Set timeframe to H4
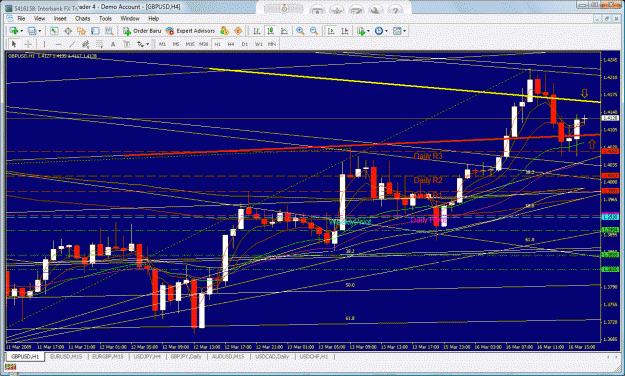Image resolution: width=625 pixels, height=376 pixels. pyautogui.click(x=231, y=44)
